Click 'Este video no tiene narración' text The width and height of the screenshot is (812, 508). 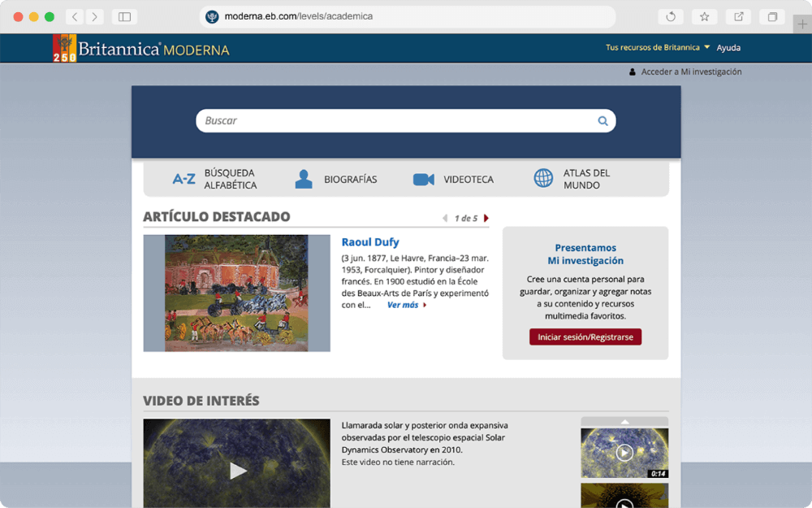click(398, 462)
